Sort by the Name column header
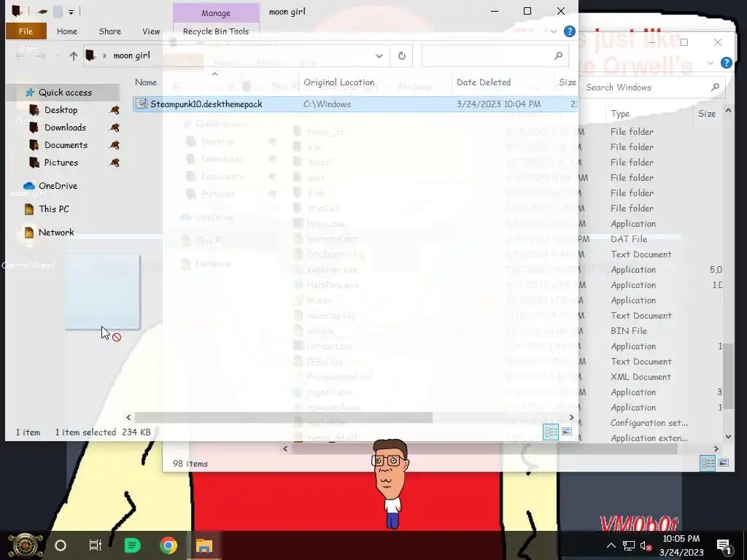Image resolution: width=747 pixels, height=560 pixels. pyautogui.click(x=146, y=82)
